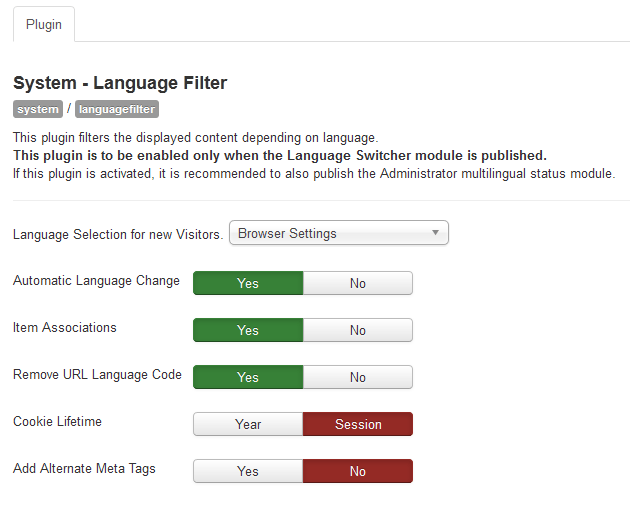Image resolution: width=630 pixels, height=505 pixels.
Task: Click the System - Language Filter heading
Action: click(120, 83)
